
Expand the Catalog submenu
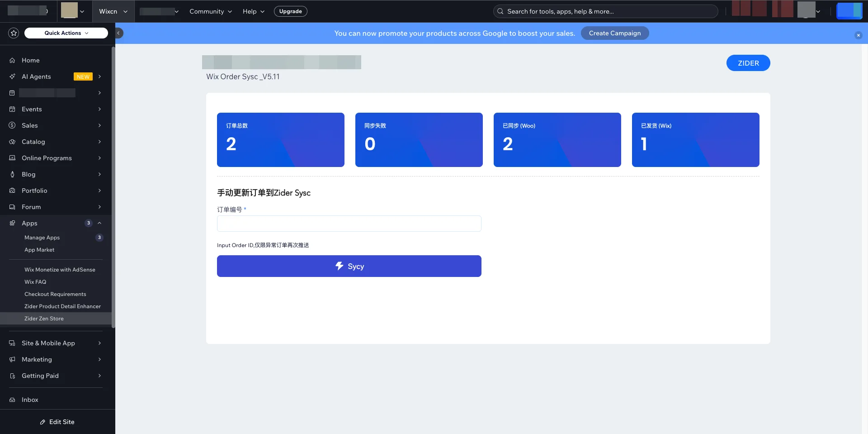[99, 142]
